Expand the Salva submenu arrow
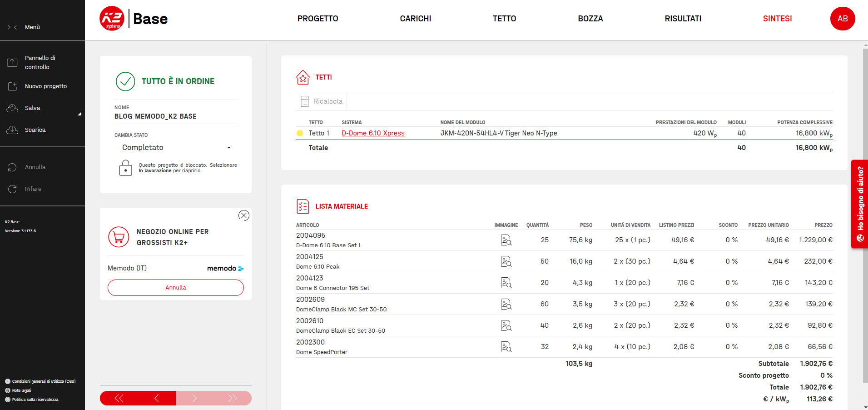The width and height of the screenshot is (868, 410). 79,114
